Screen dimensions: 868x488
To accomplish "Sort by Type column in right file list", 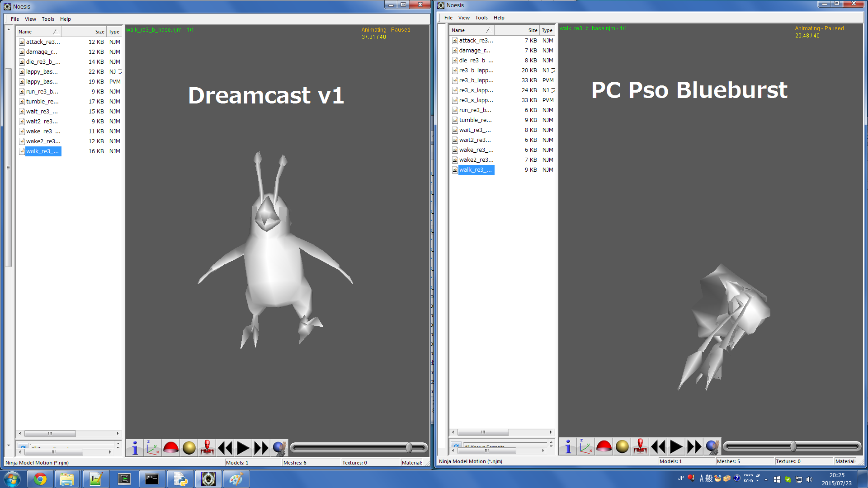I will (x=547, y=30).
